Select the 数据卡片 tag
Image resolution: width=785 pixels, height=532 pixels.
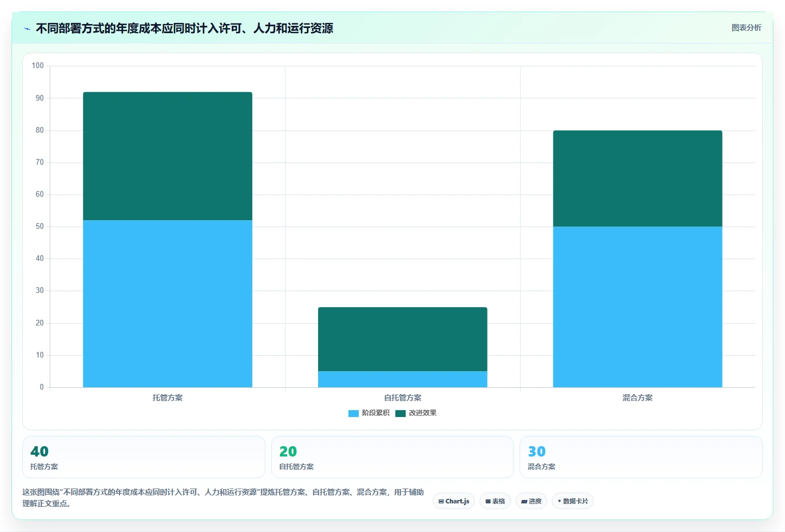pos(572,501)
